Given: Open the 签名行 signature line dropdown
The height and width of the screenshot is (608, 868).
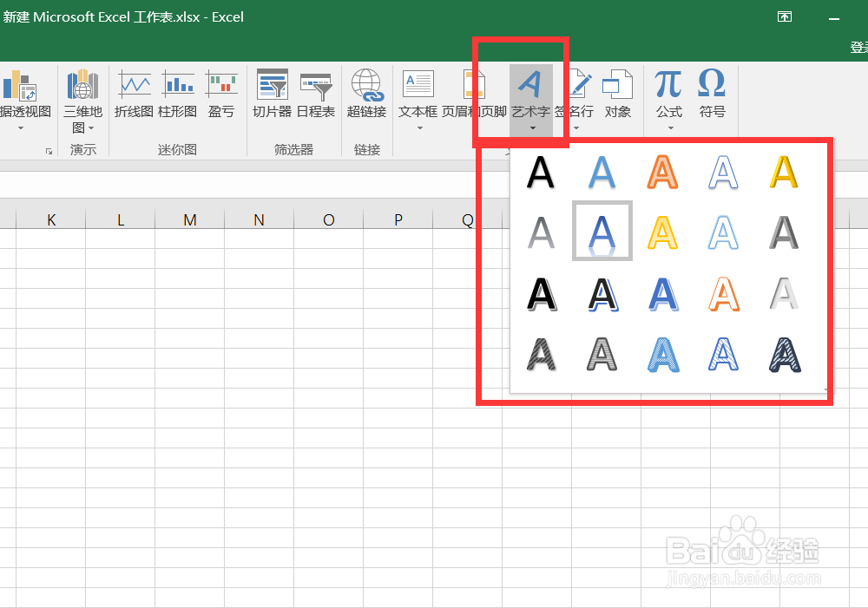Looking at the screenshot, I should [x=575, y=127].
